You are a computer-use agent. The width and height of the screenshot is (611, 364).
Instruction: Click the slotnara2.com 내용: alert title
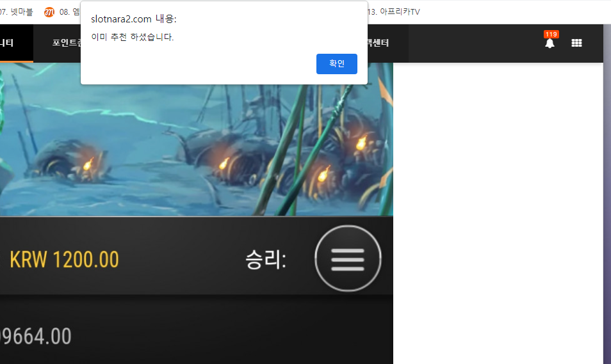tap(134, 19)
